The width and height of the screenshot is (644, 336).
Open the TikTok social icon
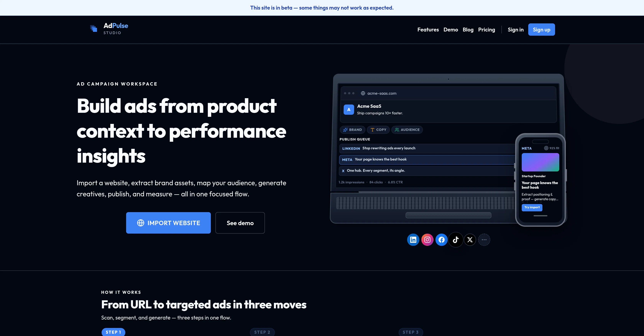456,240
